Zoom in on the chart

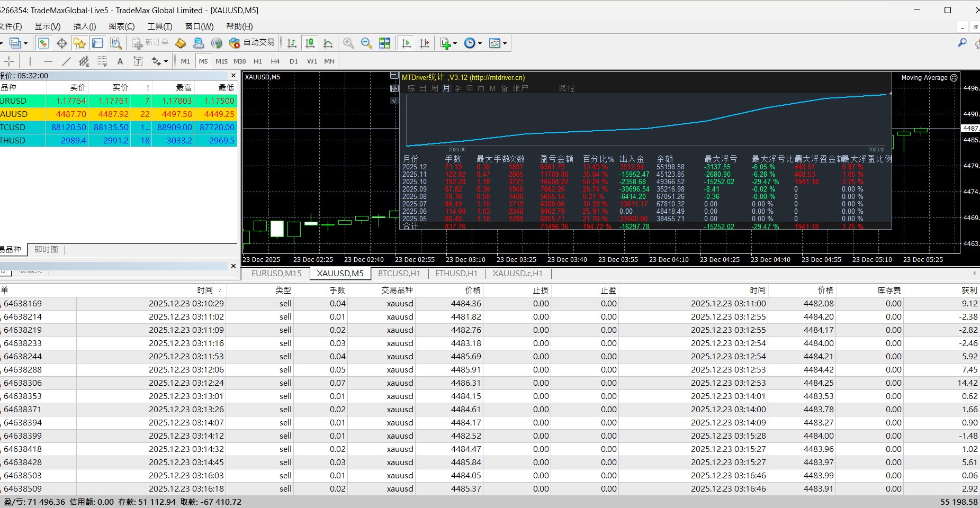[348, 43]
